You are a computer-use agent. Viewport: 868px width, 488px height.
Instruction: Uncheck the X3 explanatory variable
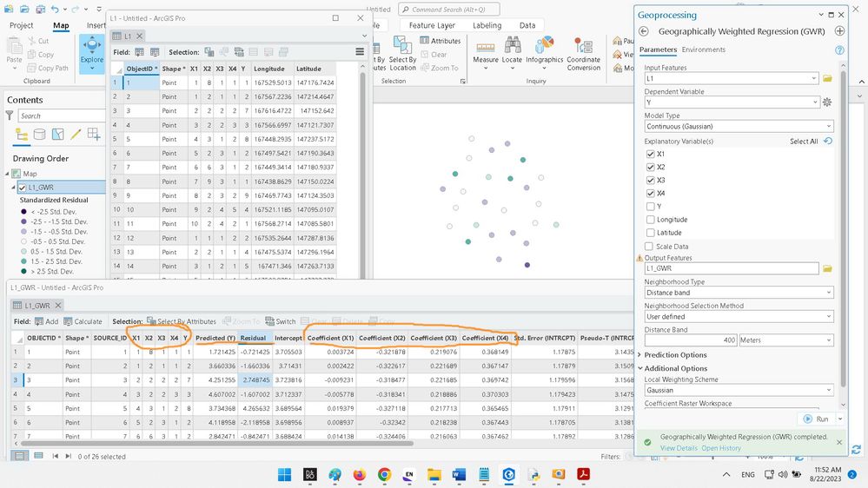(x=651, y=181)
